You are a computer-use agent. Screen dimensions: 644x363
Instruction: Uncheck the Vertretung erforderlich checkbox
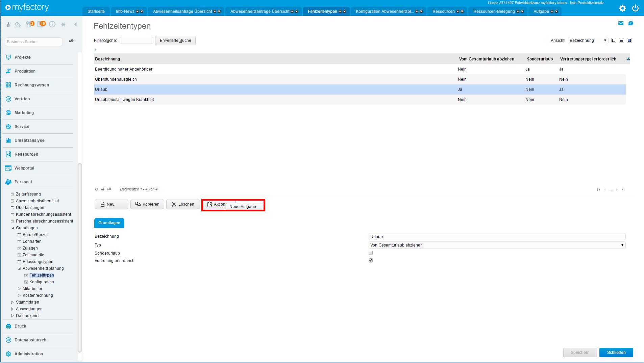point(371,260)
